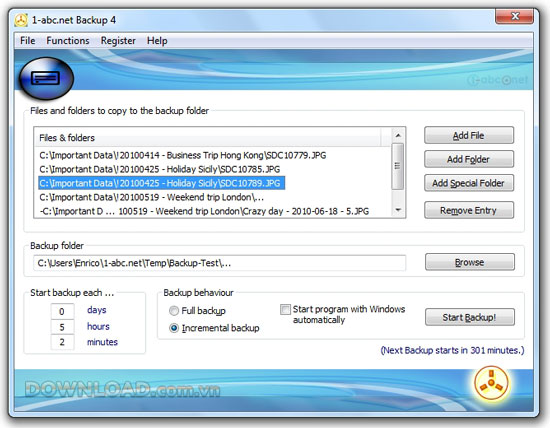Select the 20100519 Weekend trip London folder entry
Screen dimensions: 550x428
click(x=152, y=197)
